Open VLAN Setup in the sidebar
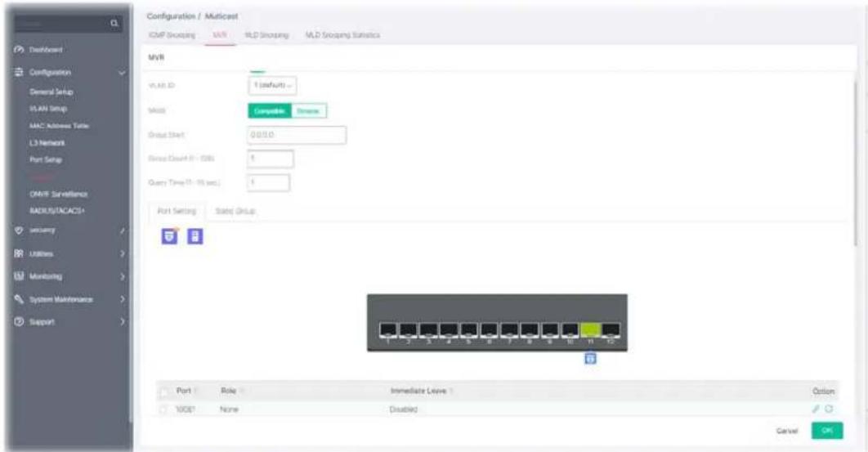This screenshot has width=868, height=452. pos(48,109)
